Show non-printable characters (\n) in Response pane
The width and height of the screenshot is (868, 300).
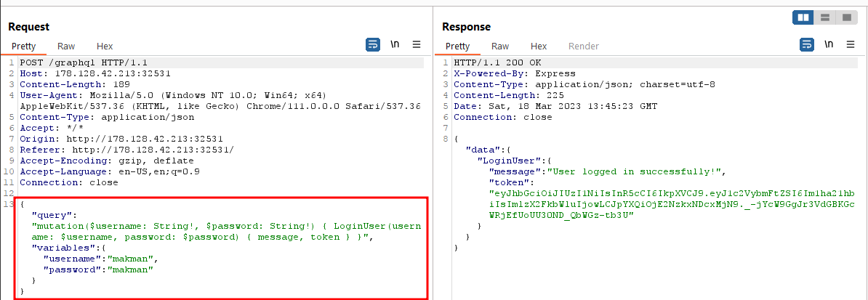pyautogui.click(x=829, y=44)
